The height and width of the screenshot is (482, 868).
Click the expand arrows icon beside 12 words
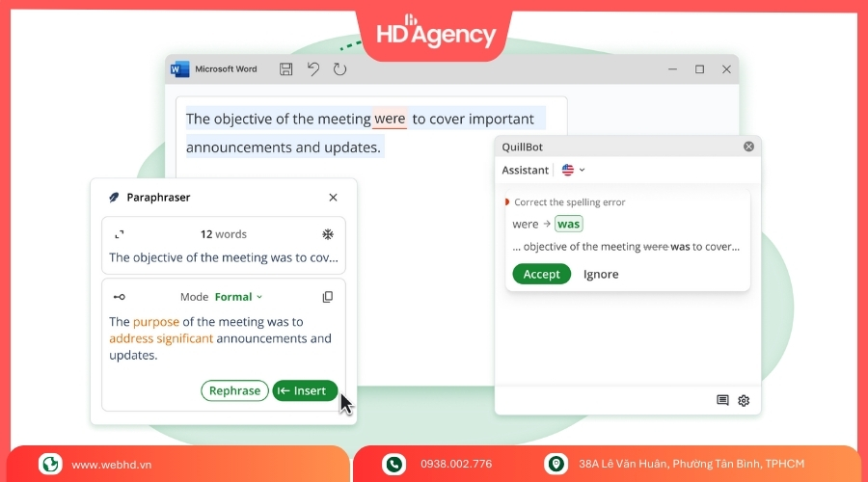pos(119,234)
